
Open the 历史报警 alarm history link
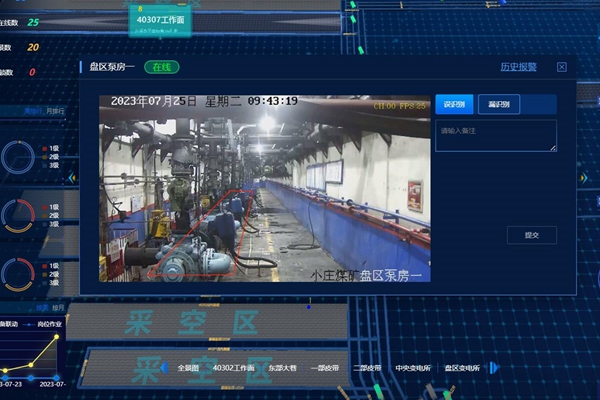point(518,67)
